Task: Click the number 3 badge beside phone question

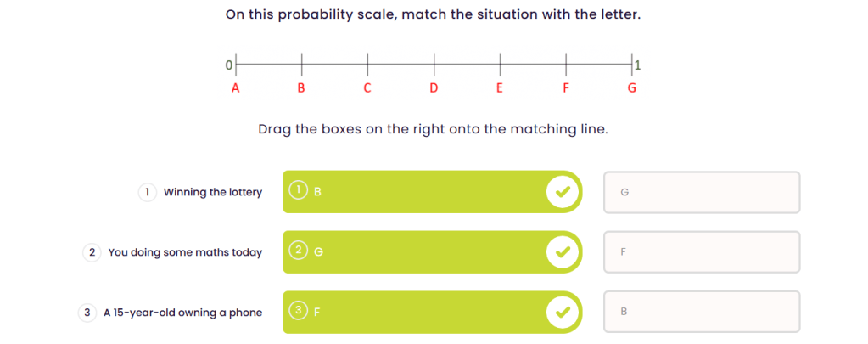Action: [x=87, y=313]
